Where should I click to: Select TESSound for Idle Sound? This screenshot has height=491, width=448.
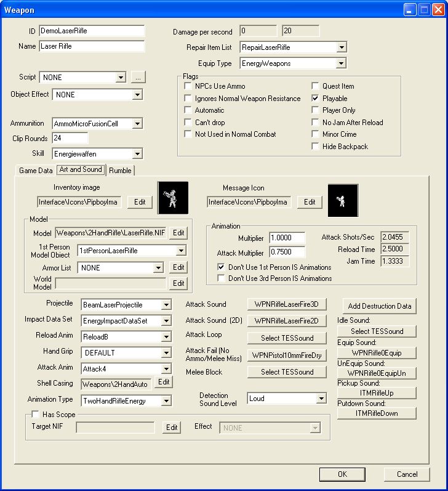tap(377, 331)
